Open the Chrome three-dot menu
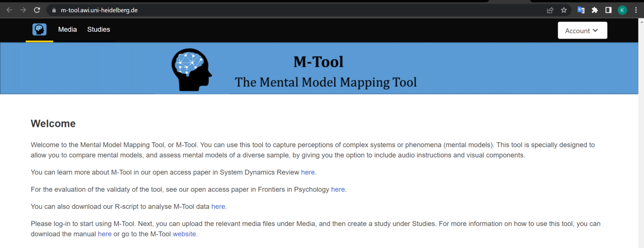 (x=637, y=10)
